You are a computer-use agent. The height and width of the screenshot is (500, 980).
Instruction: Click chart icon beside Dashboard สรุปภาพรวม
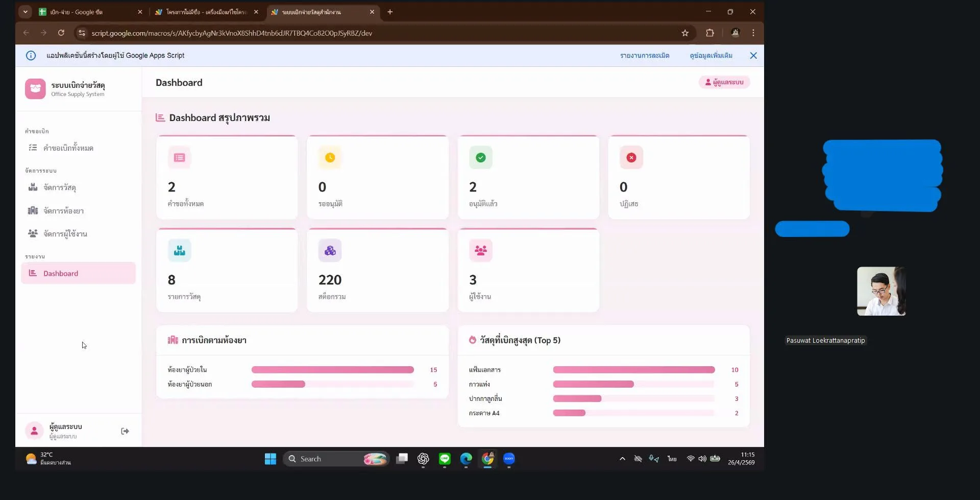[160, 118]
